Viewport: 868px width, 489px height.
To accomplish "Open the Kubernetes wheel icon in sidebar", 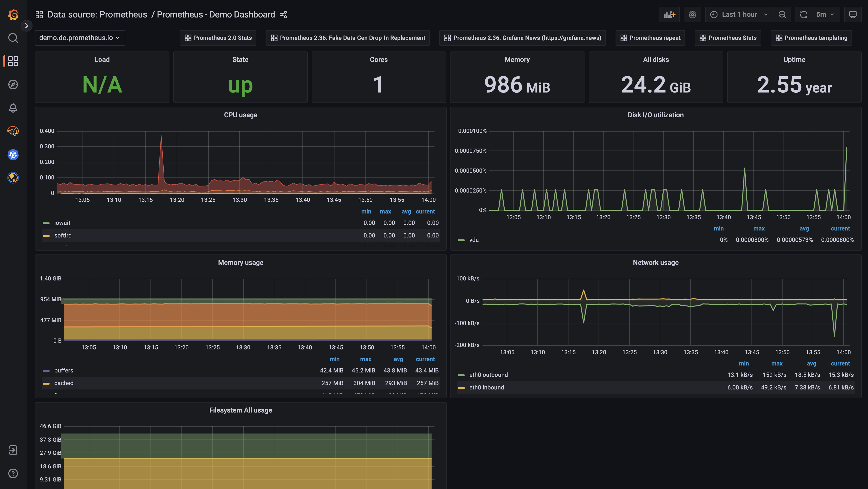I will pyautogui.click(x=13, y=154).
